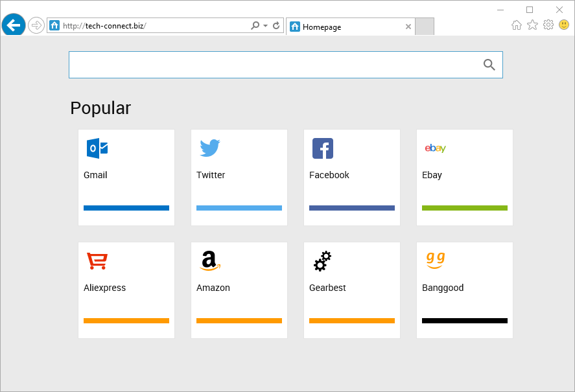Close the Homepage tab
Screen dimensions: 575x392
point(408,27)
